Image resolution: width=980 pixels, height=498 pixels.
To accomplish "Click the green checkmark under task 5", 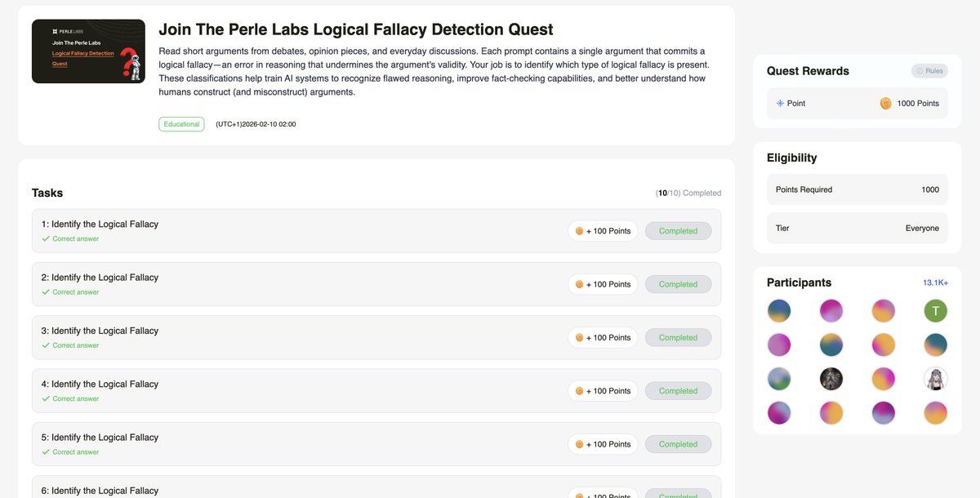I will pos(46,452).
